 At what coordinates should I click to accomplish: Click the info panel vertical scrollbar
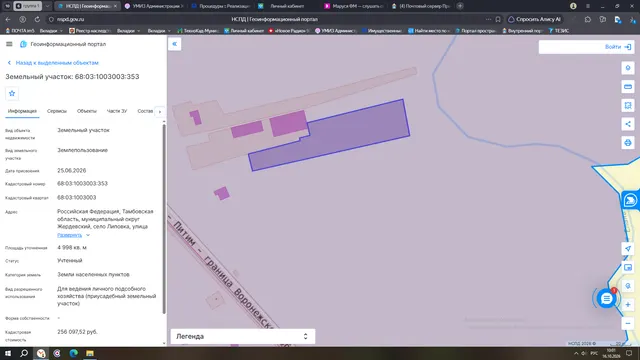tap(164, 218)
